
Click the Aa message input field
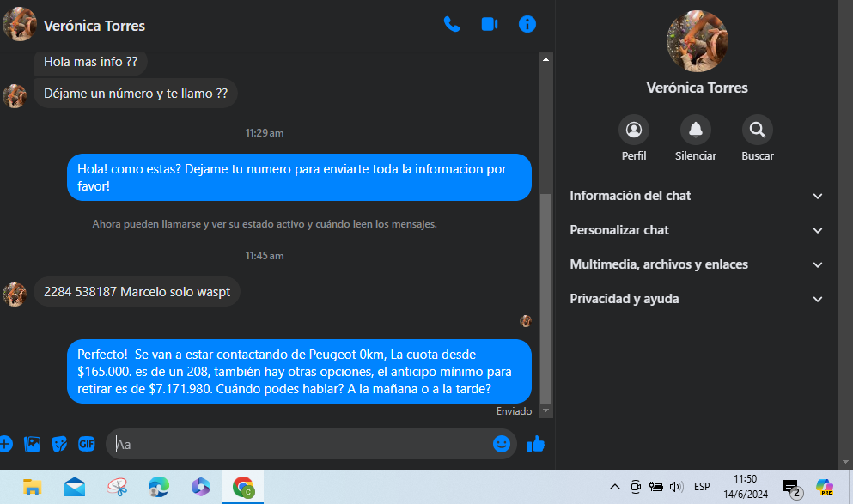click(301, 445)
